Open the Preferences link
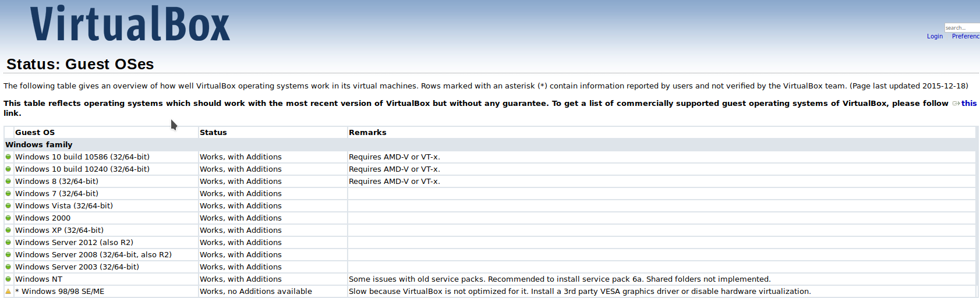 pyautogui.click(x=965, y=36)
